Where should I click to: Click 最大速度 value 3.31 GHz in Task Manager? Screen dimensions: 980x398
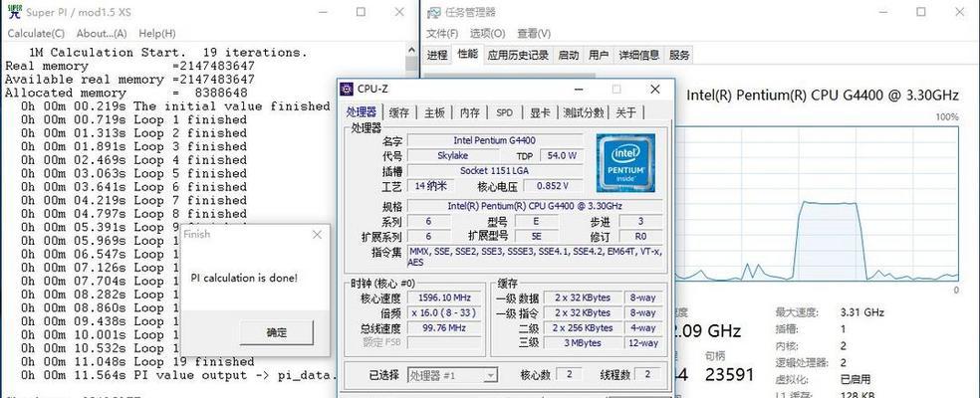(862, 313)
